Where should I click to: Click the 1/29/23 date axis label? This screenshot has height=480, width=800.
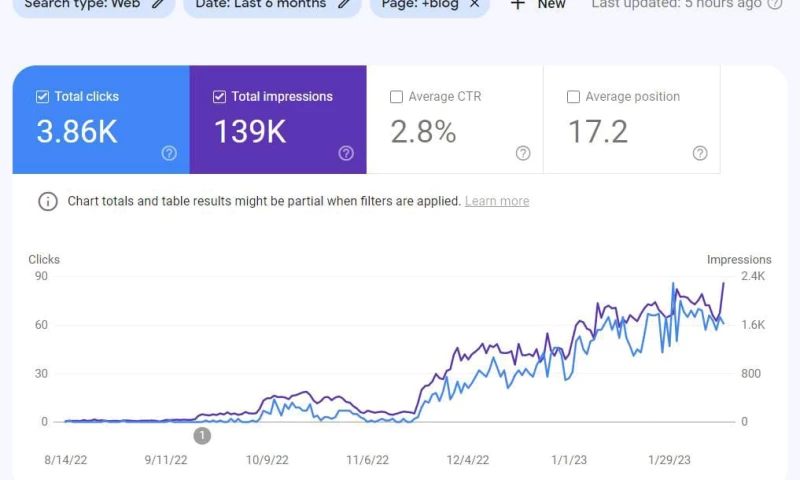(669, 460)
